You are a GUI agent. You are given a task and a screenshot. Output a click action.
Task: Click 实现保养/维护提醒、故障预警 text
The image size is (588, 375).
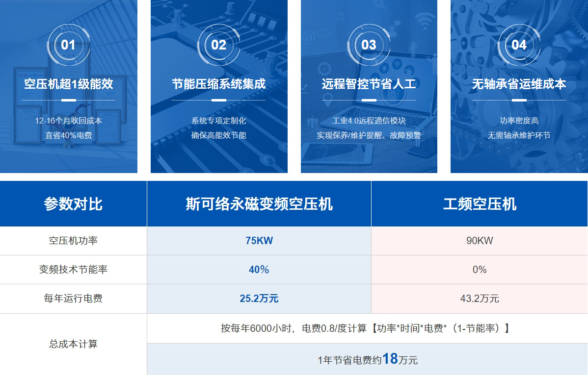tap(369, 135)
